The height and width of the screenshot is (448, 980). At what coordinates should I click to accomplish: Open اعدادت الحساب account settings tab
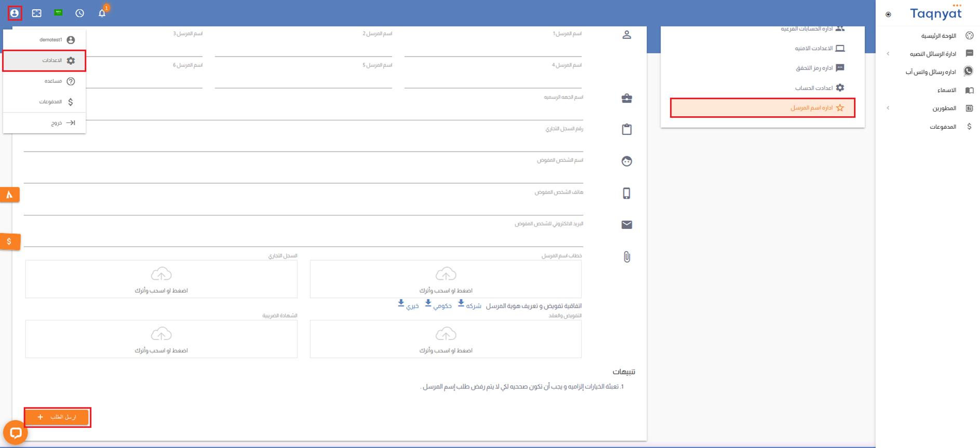click(x=762, y=88)
